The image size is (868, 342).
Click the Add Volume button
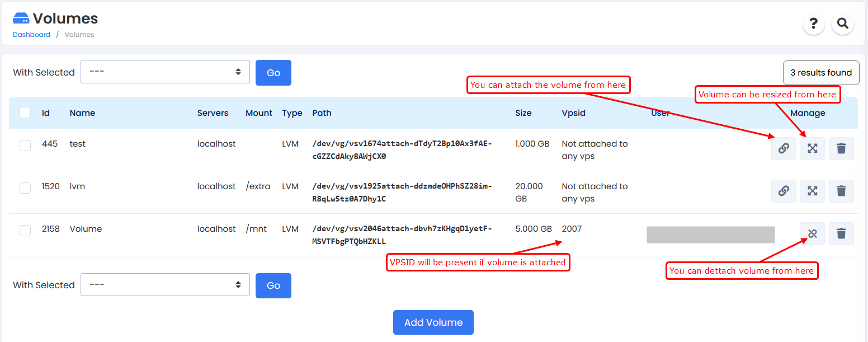click(x=433, y=322)
